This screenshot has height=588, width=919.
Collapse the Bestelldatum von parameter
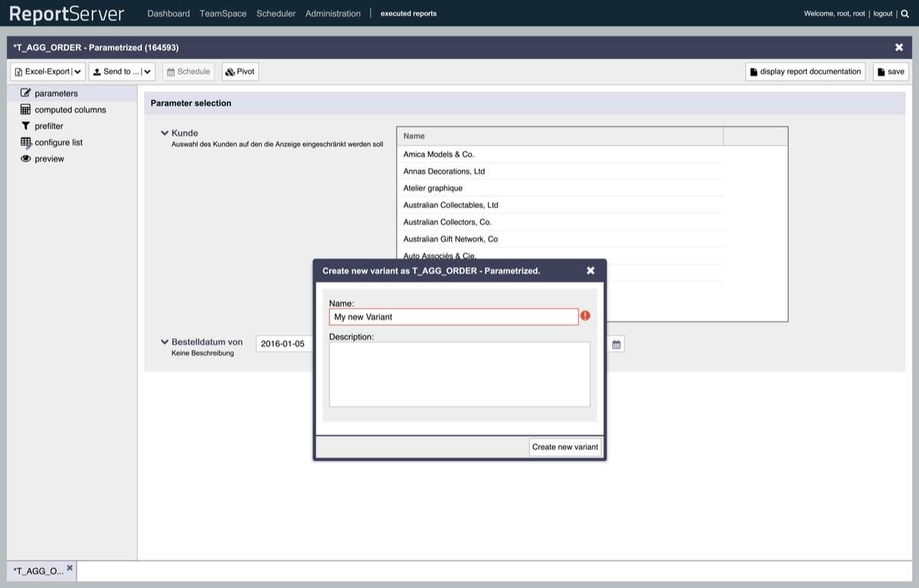tap(165, 342)
